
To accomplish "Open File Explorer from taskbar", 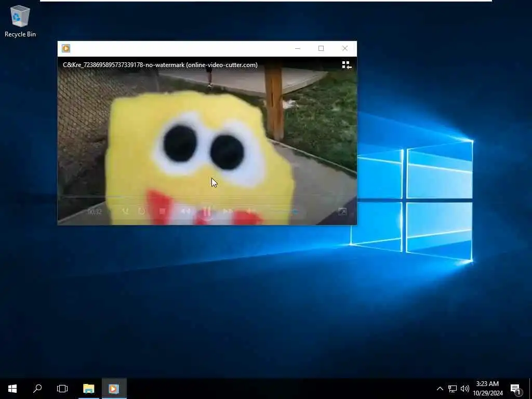I will point(88,389).
